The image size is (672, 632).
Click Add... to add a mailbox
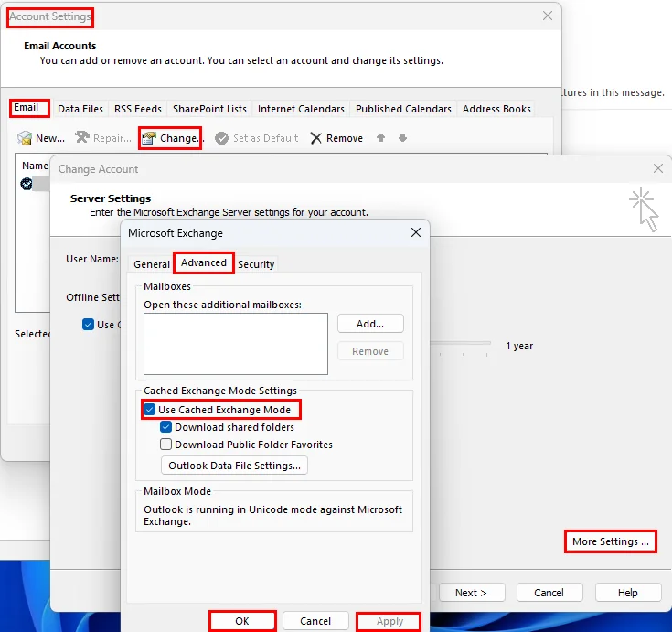coord(370,324)
